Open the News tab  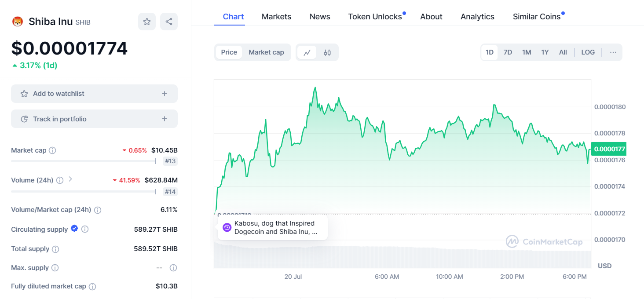coord(320,17)
